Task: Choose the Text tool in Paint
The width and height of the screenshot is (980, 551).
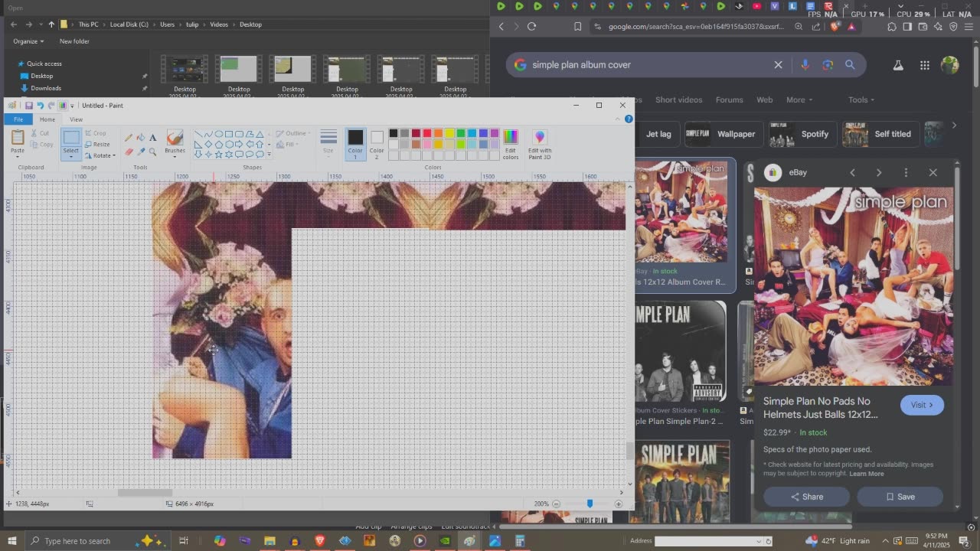Action: 153,138
